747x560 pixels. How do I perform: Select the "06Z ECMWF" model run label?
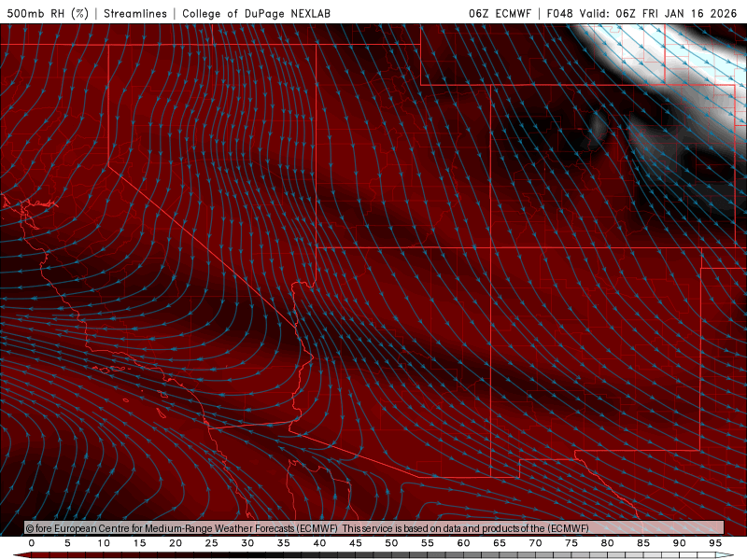point(500,13)
